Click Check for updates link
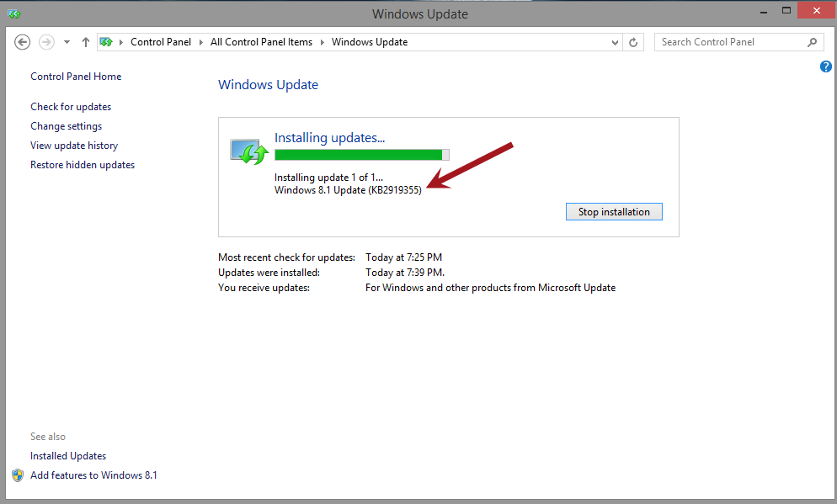The image size is (837, 504). tap(71, 107)
